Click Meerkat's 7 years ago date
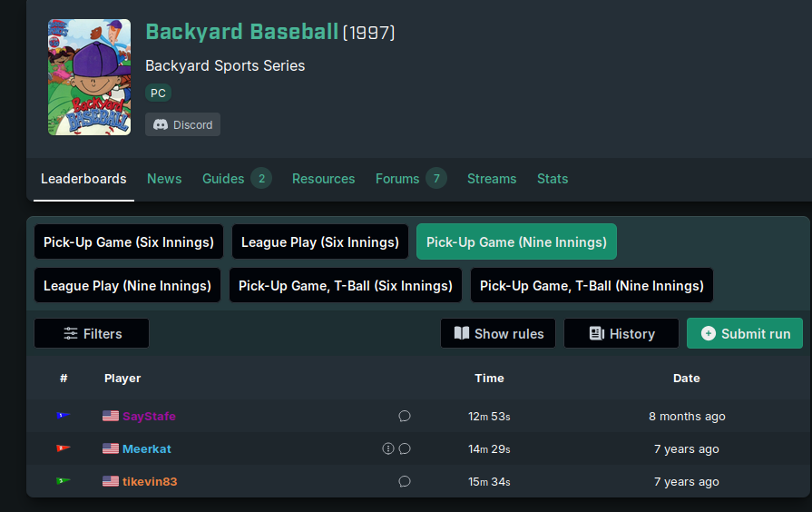This screenshot has height=512, width=812. tap(686, 448)
